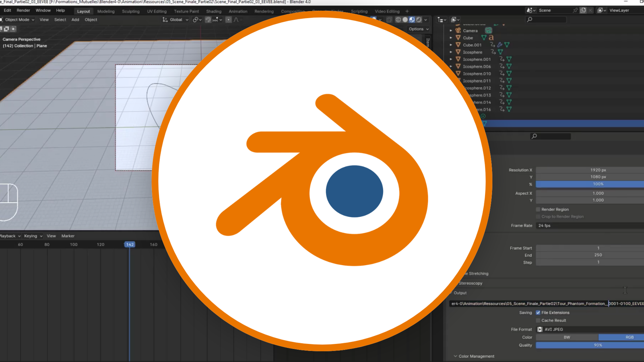Expand the Cube.001 item in outliner
This screenshot has width=644, height=362.
coord(451,45)
